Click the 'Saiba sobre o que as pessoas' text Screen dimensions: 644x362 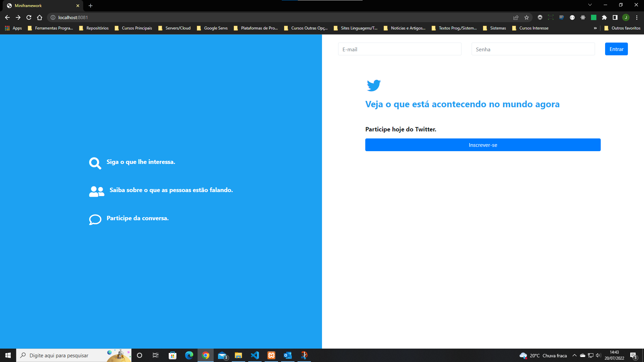[171, 190]
